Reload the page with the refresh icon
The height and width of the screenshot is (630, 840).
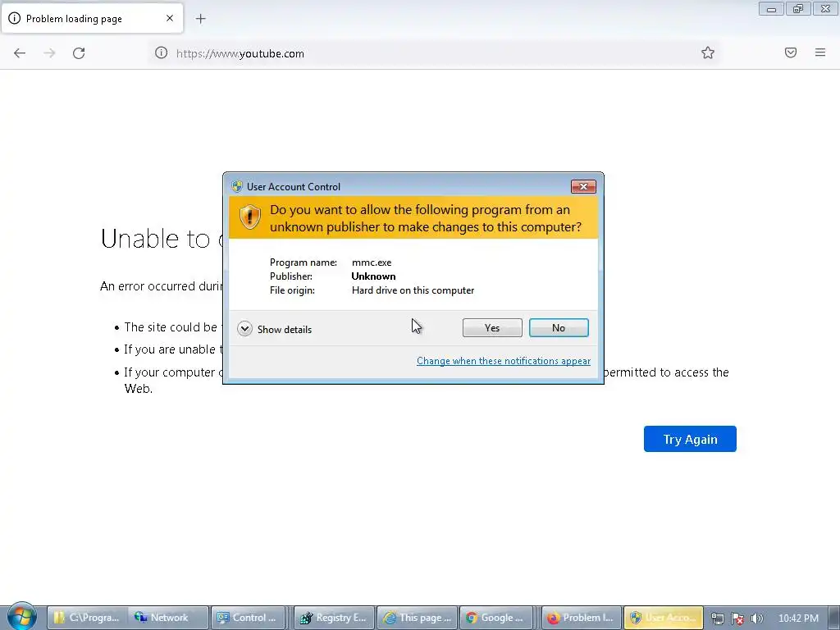[79, 53]
